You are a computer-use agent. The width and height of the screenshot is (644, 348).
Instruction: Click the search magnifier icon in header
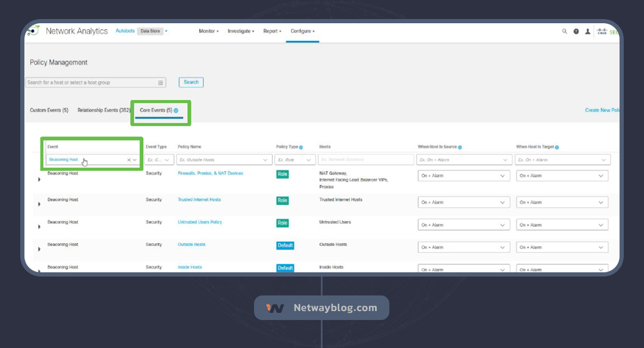(564, 32)
